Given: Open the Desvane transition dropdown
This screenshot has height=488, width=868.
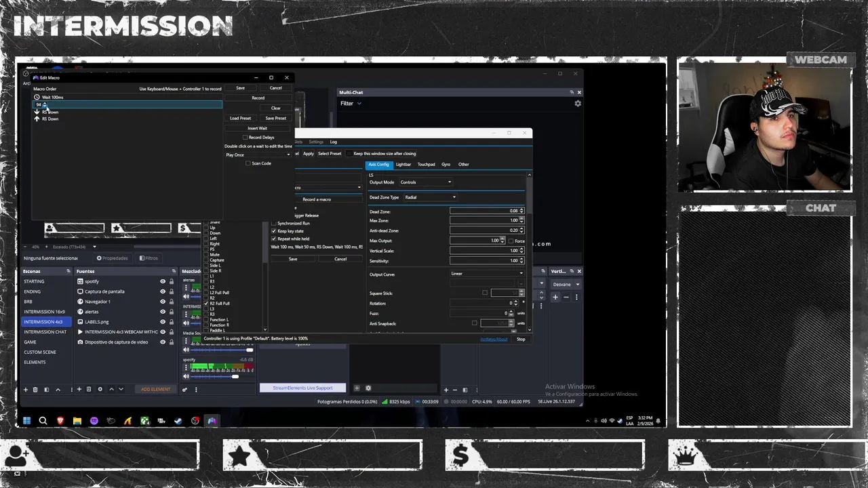Looking at the screenshot, I should point(566,284).
